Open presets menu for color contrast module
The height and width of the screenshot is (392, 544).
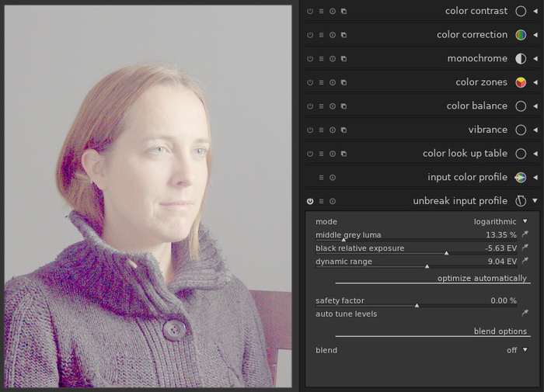click(x=321, y=12)
